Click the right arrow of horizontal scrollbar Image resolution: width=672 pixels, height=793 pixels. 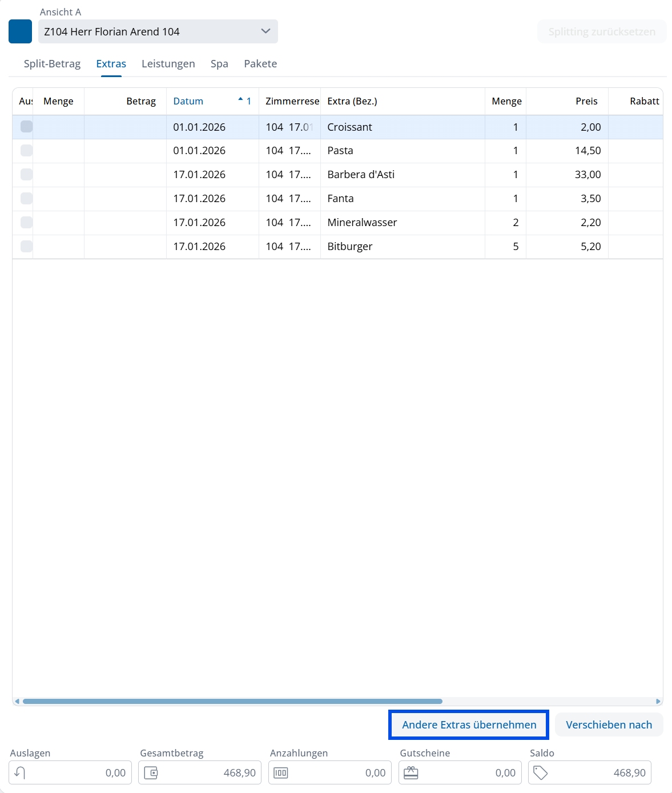(x=658, y=701)
